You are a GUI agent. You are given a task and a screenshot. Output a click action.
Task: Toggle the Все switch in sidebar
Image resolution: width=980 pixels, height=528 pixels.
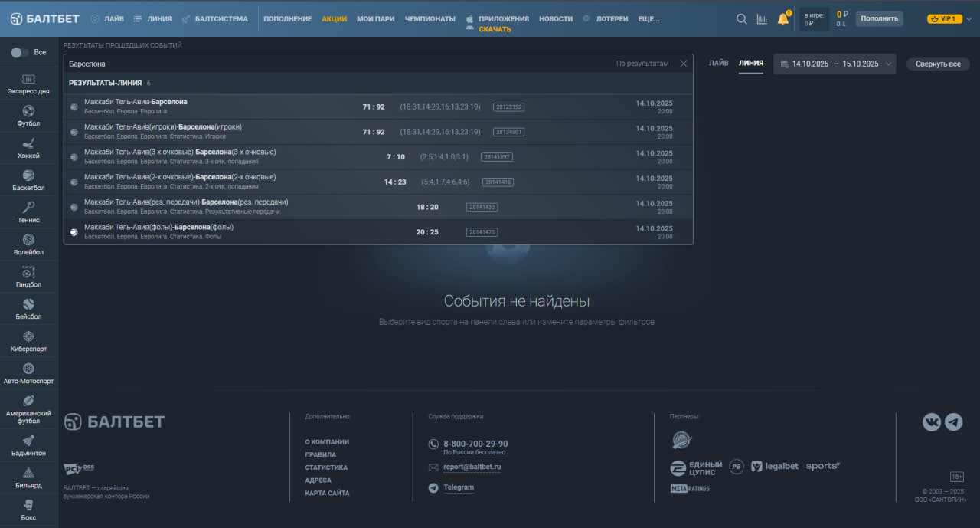20,53
